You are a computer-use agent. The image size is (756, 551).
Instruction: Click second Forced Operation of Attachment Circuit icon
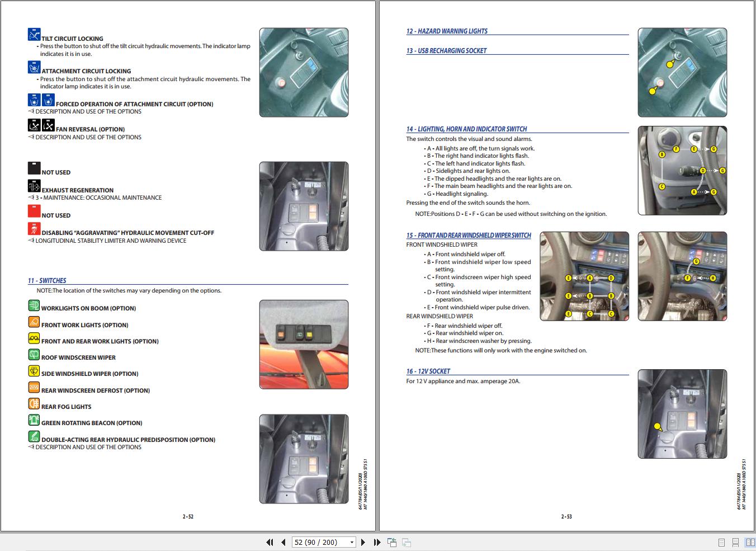(48, 100)
